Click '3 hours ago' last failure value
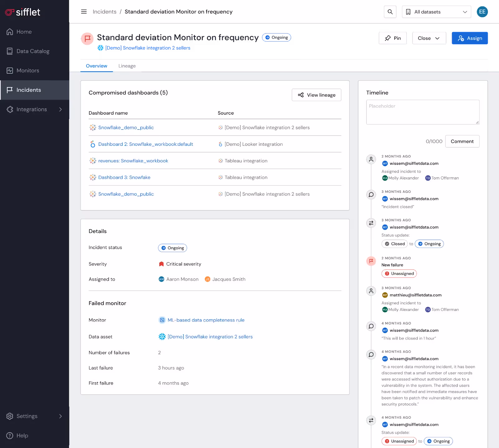The image size is (499, 448). [171, 368]
